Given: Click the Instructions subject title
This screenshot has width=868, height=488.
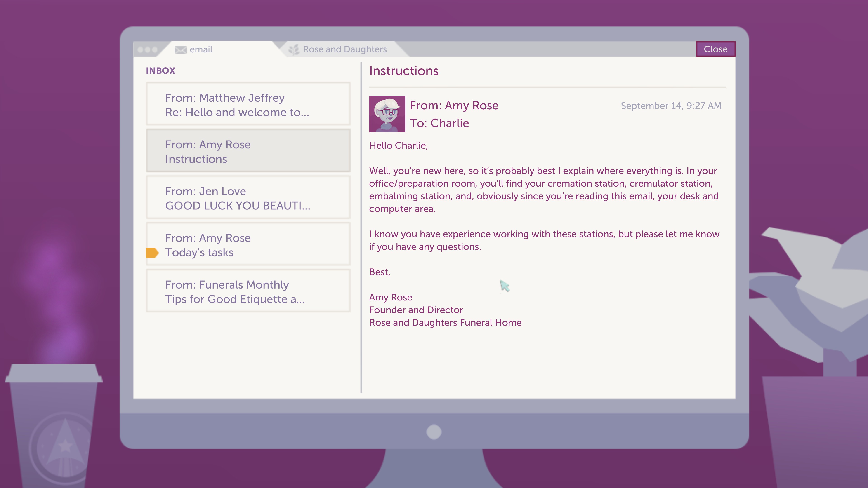Looking at the screenshot, I should click(404, 71).
